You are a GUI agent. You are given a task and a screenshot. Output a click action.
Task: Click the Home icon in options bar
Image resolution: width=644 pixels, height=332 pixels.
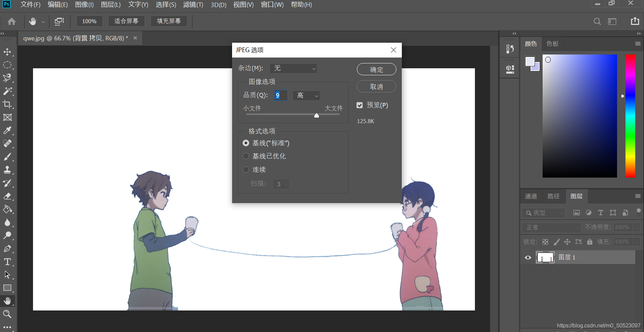12,22
